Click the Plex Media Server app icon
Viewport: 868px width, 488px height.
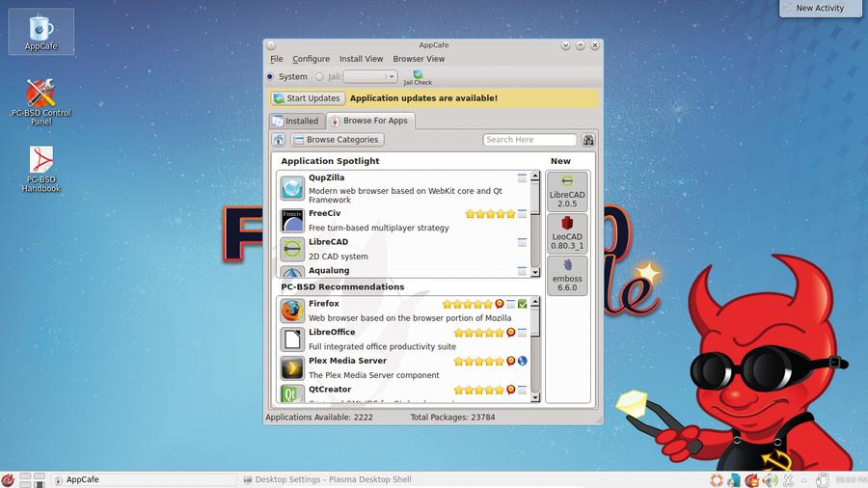click(291, 368)
